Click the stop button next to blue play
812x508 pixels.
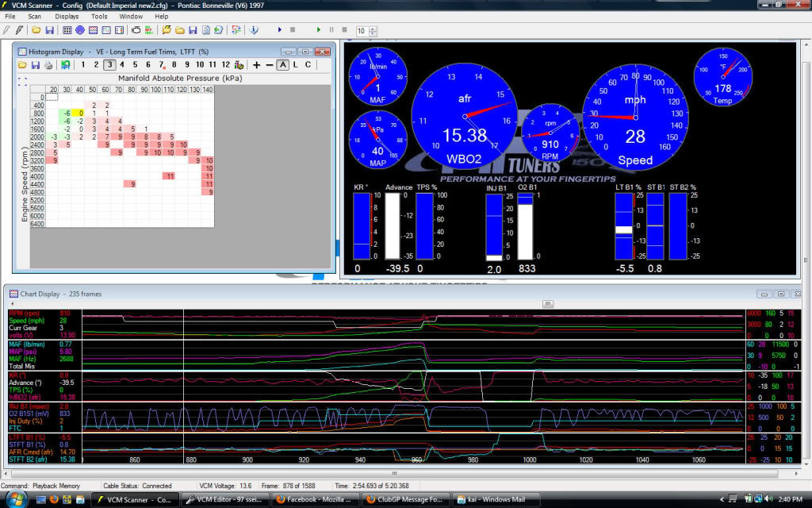(x=293, y=30)
